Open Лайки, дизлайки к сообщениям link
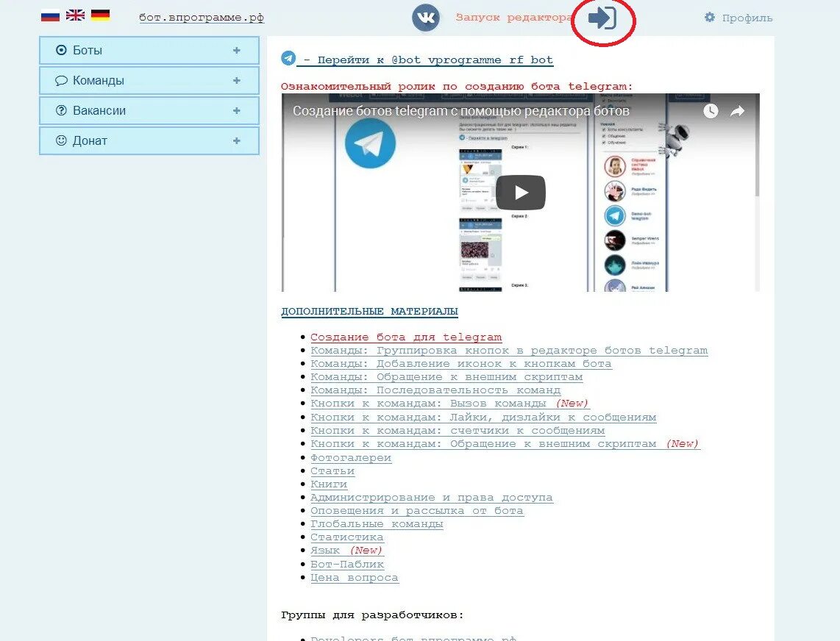The width and height of the screenshot is (840, 641). (x=483, y=417)
